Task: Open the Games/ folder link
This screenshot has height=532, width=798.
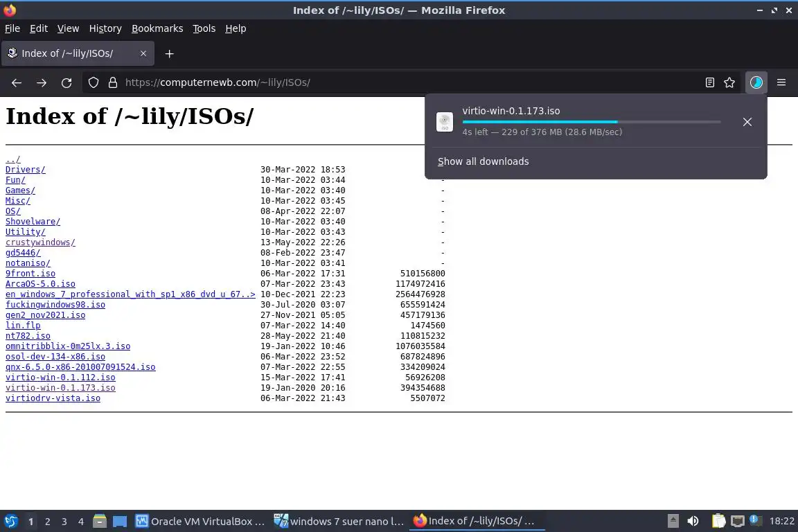Action: click(x=20, y=190)
